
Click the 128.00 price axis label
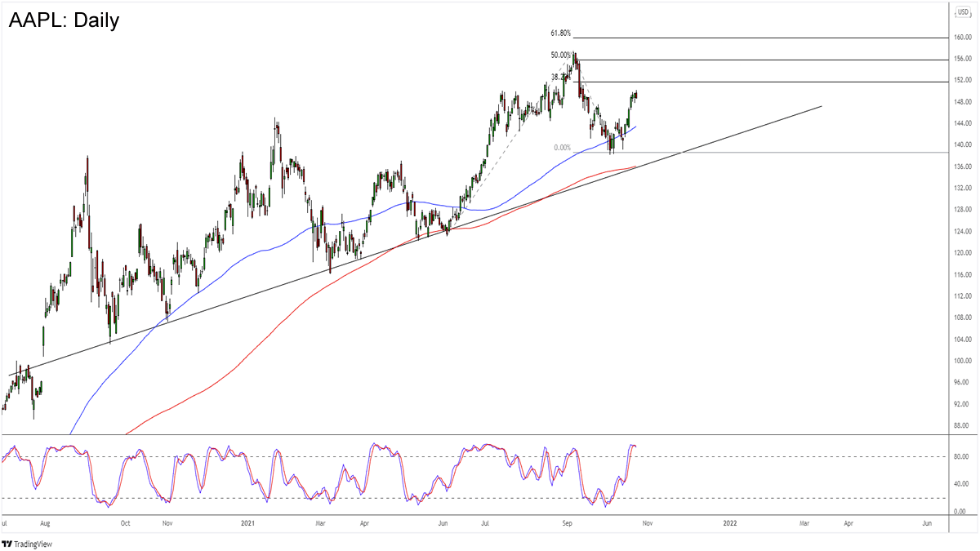[963, 210]
